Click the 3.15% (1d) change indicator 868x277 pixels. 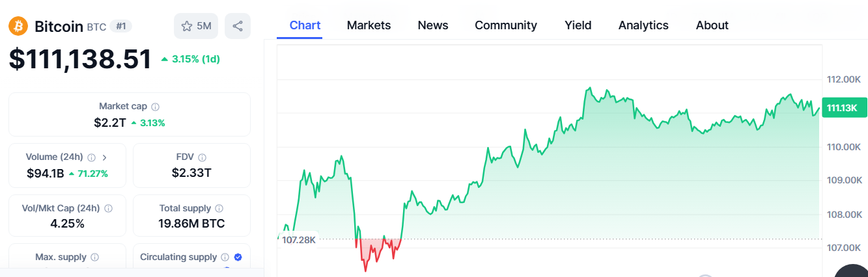tap(191, 59)
